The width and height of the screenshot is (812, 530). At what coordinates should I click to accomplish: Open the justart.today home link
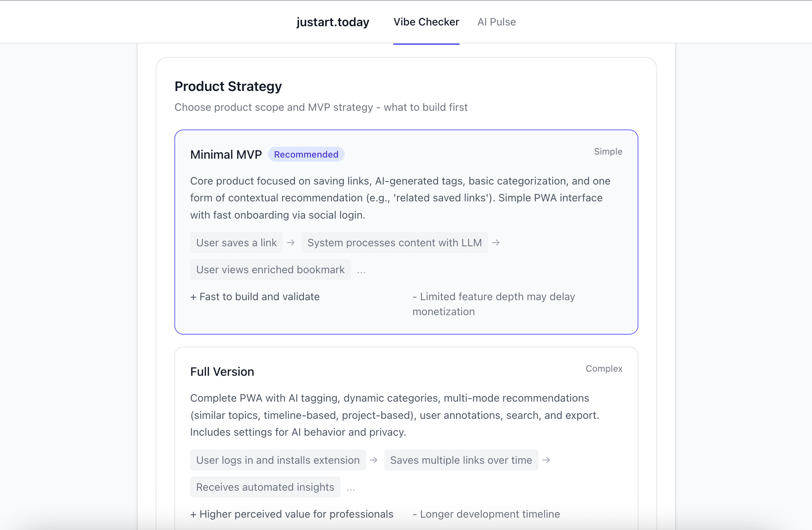pos(333,22)
